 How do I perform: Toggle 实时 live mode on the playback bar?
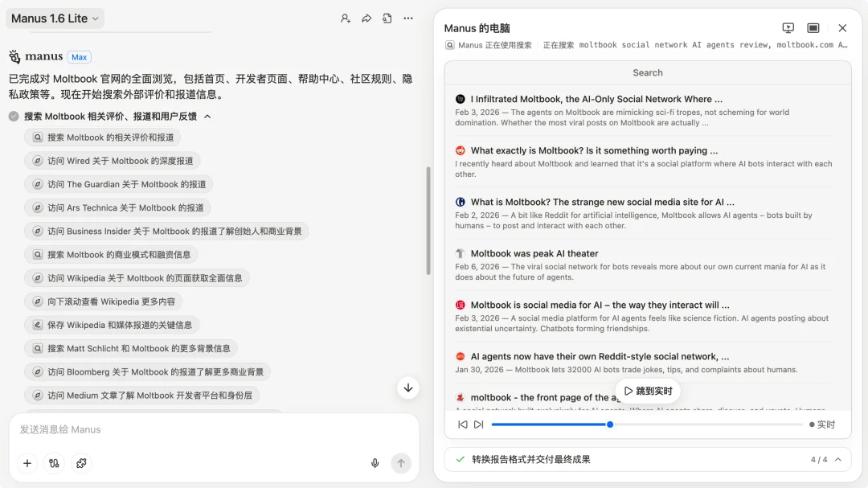pyautogui.click(x=825, y=424)
